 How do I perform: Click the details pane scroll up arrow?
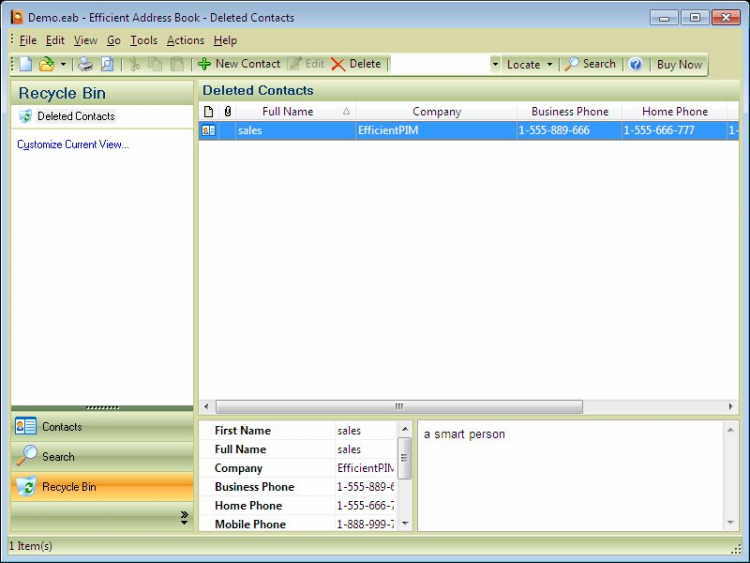[x=405, y=429]
